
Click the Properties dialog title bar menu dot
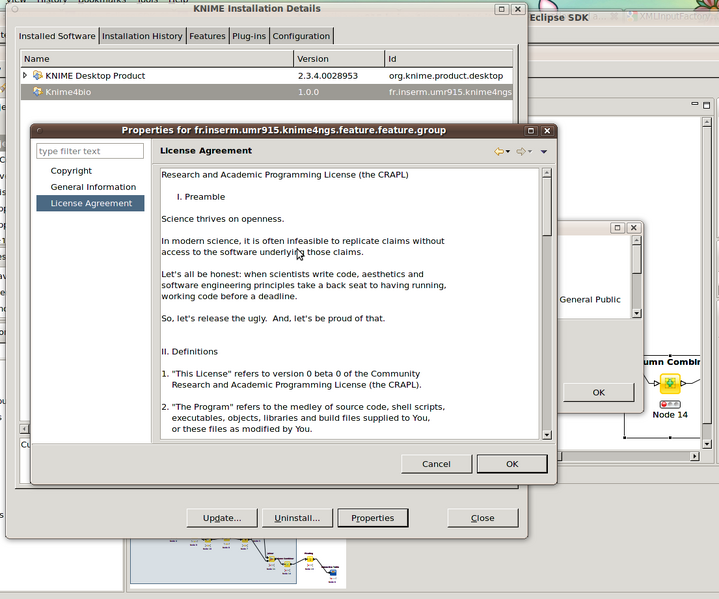tap(39, 131)
